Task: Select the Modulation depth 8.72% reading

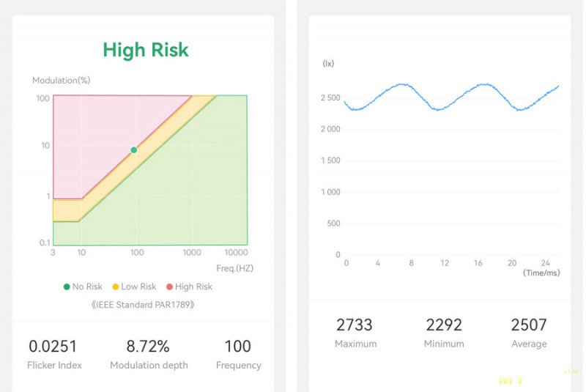Action: pos(148,346)
